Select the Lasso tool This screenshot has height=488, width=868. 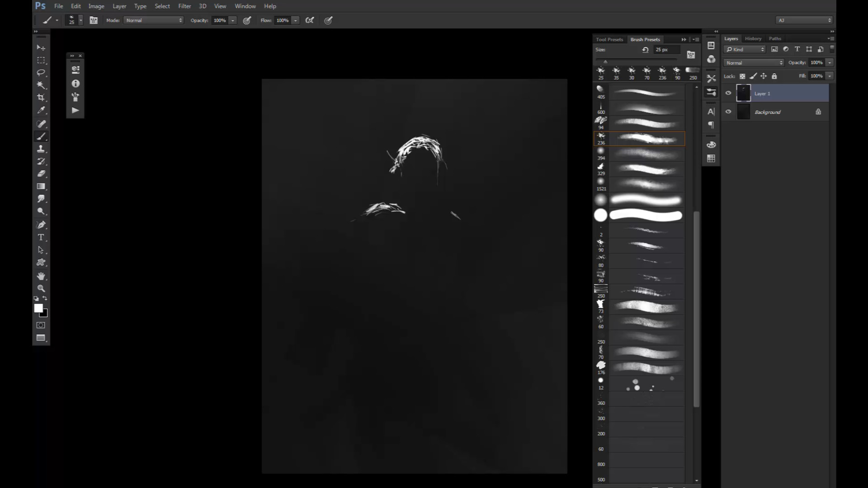[41, 73]
